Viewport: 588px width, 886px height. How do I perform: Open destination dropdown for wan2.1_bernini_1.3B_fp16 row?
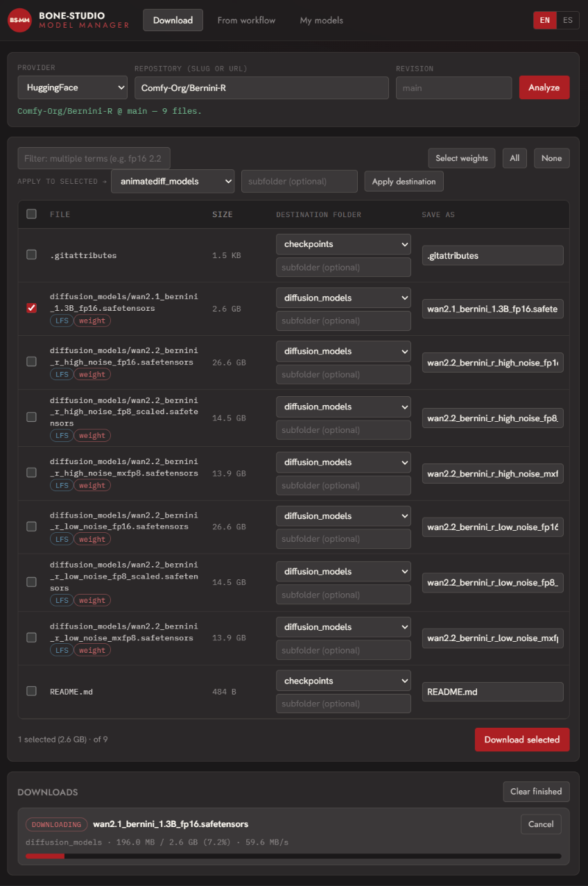point(343,298)
